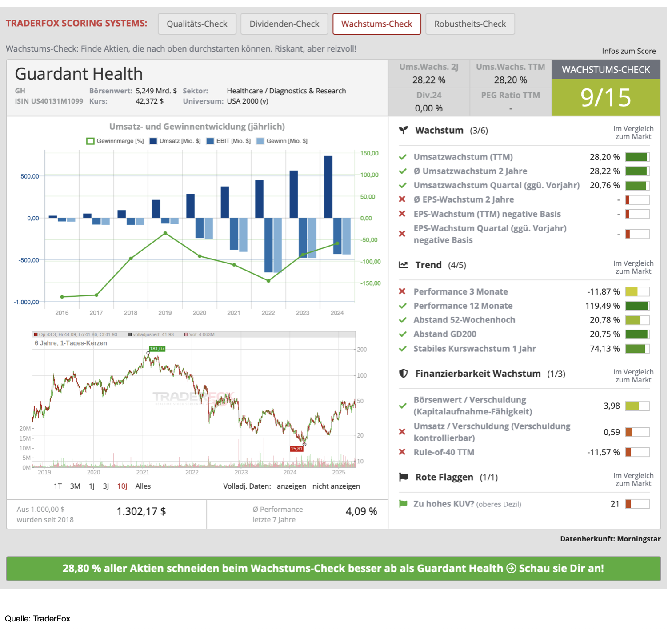The image size is (672, 629).
Task: Open the Qualitäts-Check tab
Action: (197, 24)
